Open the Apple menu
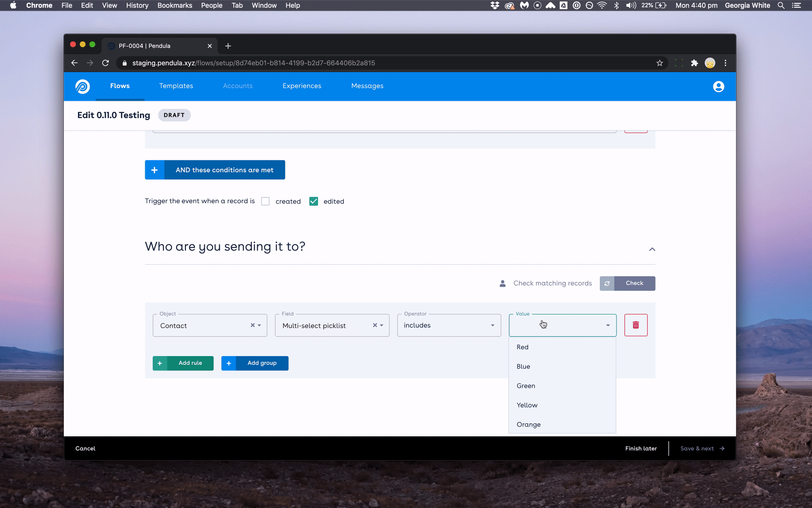 pyautogui.click(x=13, y=6)
